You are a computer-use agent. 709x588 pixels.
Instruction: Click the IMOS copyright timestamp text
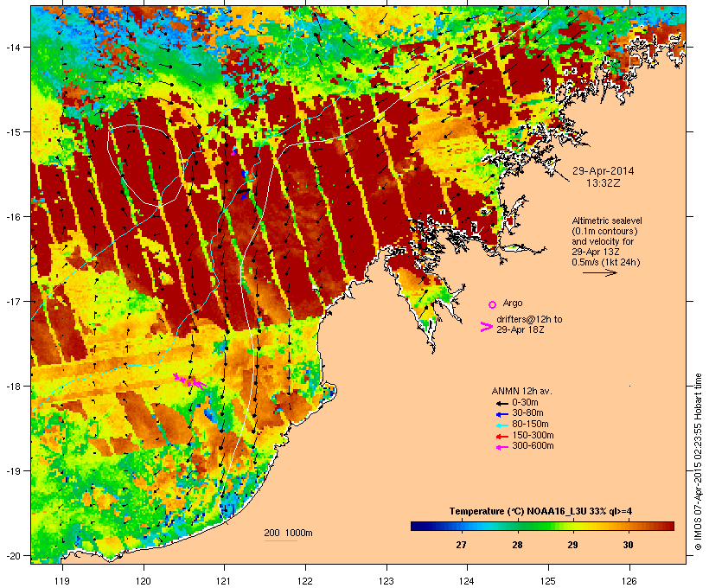tap(698, 462)
